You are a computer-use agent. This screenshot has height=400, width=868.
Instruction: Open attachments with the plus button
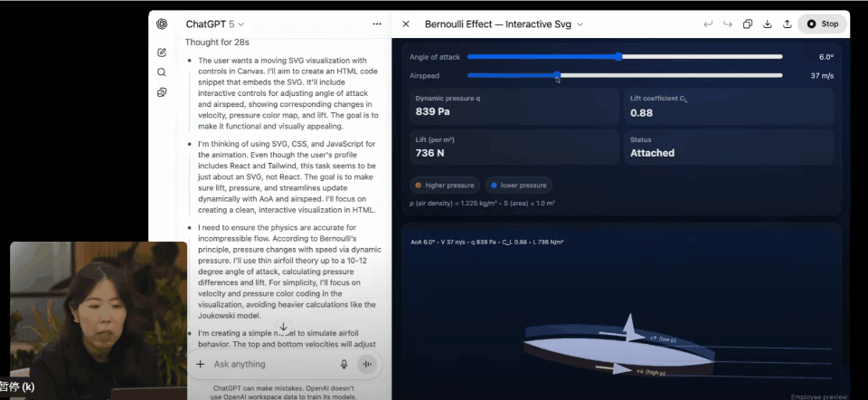[x=201, y=364]
